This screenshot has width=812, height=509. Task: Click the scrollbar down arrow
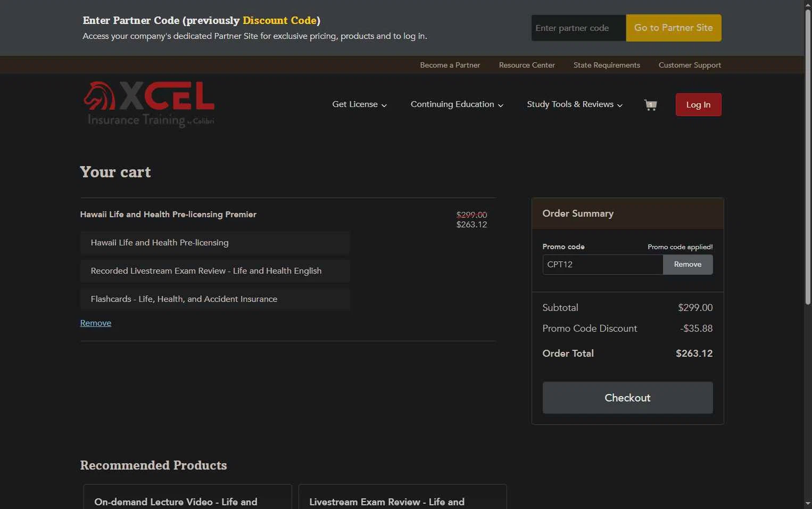tap(808, 504)
